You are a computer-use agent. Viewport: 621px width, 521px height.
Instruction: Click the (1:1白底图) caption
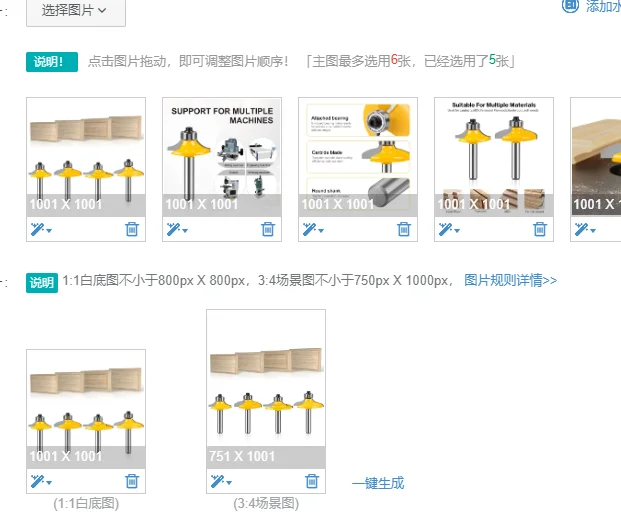click(86, 503)
